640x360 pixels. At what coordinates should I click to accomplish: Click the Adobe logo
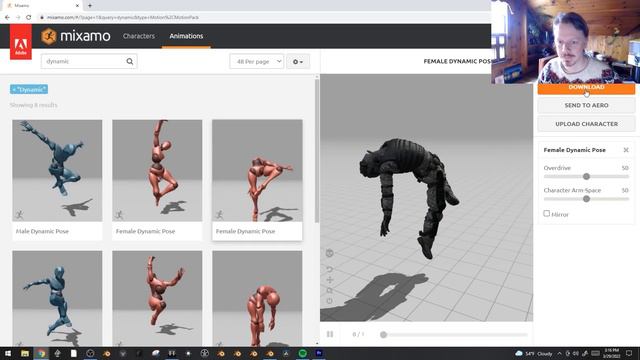[x=21, y=42]
